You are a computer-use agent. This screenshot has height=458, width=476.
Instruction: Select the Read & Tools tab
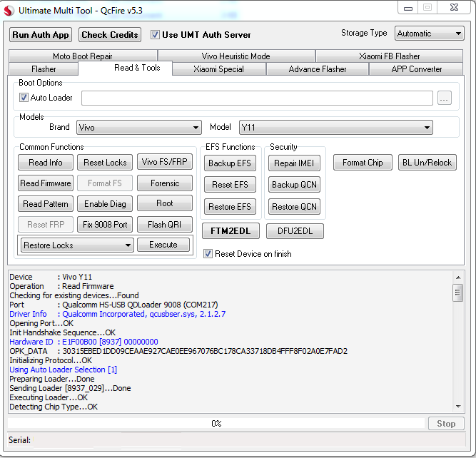[125, 68]
